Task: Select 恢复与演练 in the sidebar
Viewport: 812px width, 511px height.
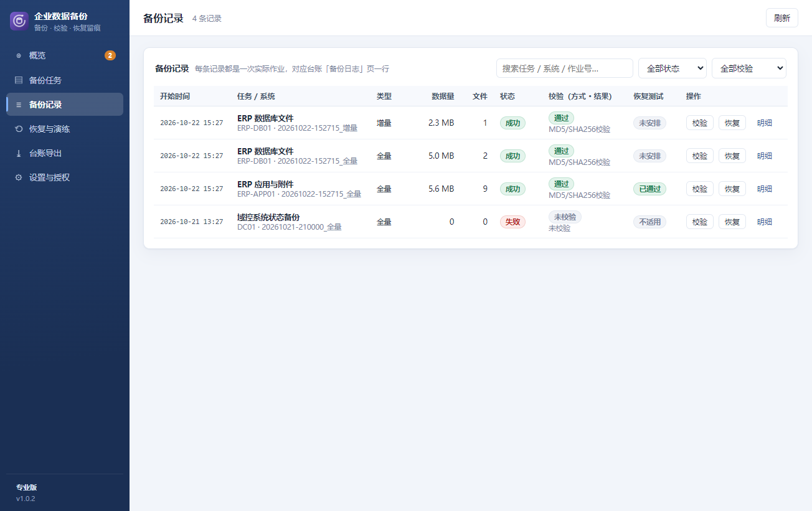Action: tap(65, 129)
